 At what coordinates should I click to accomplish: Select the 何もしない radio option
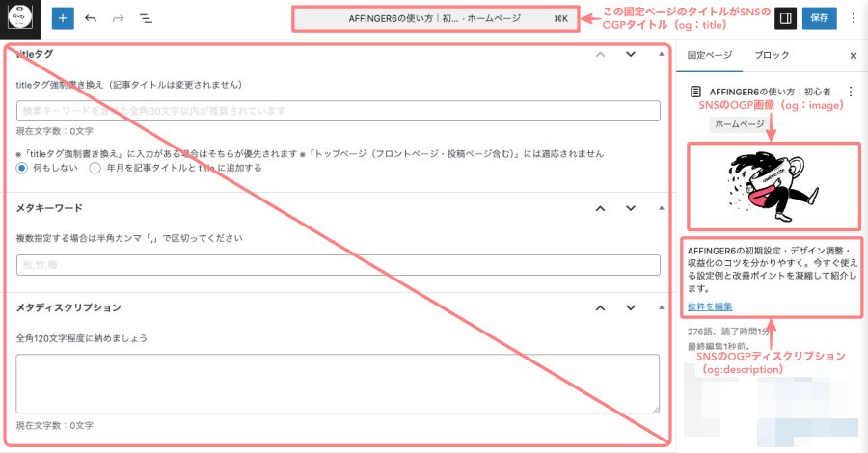(23, 168)
